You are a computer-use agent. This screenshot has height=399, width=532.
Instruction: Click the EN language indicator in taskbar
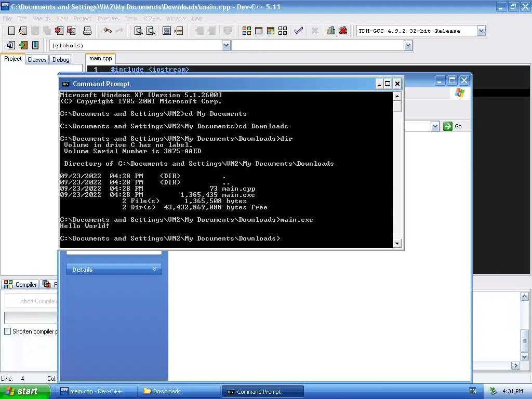pyautogui.click(x=473, y=391)
